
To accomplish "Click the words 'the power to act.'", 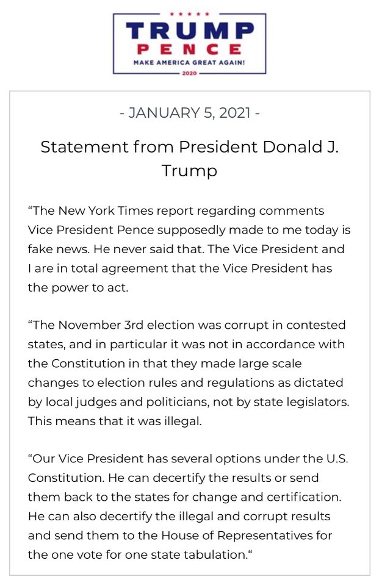I will (78, 287).
